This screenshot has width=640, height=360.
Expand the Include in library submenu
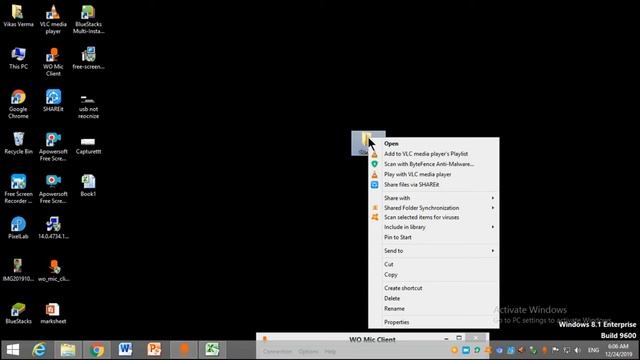[x=433, y=227]
